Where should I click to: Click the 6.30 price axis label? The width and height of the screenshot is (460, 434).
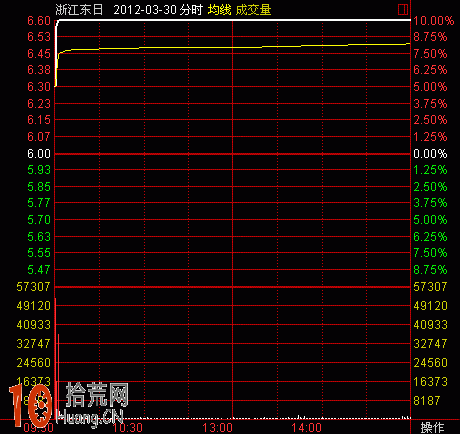[39, 87]
